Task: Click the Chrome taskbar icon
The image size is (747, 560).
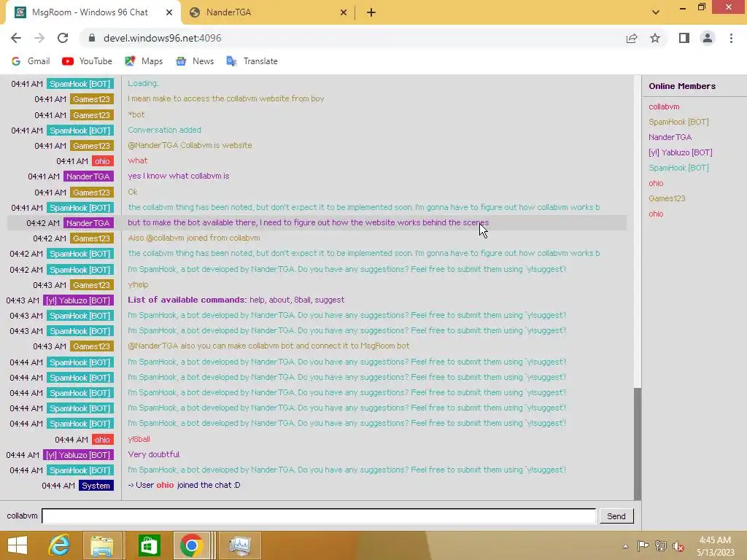Action: 192,545
